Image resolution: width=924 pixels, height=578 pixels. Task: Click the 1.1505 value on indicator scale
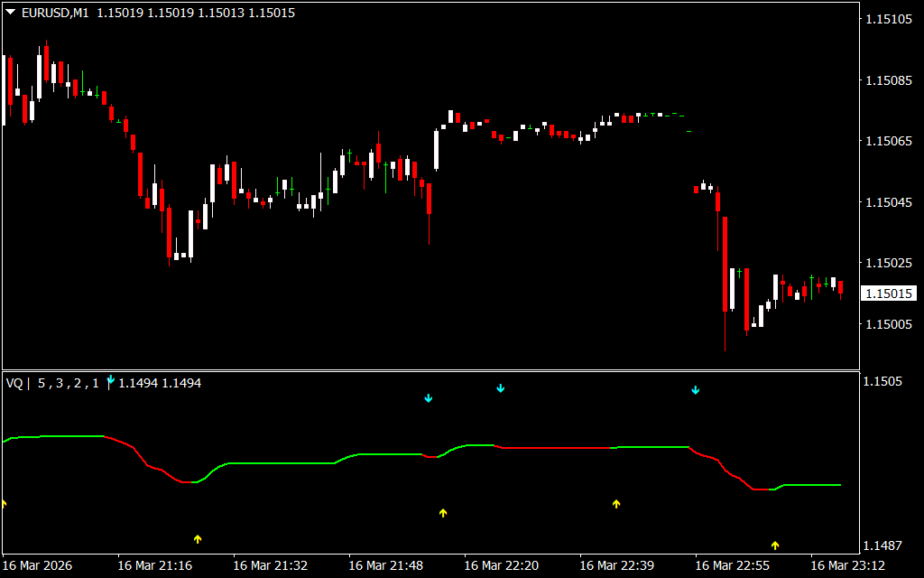884,382
